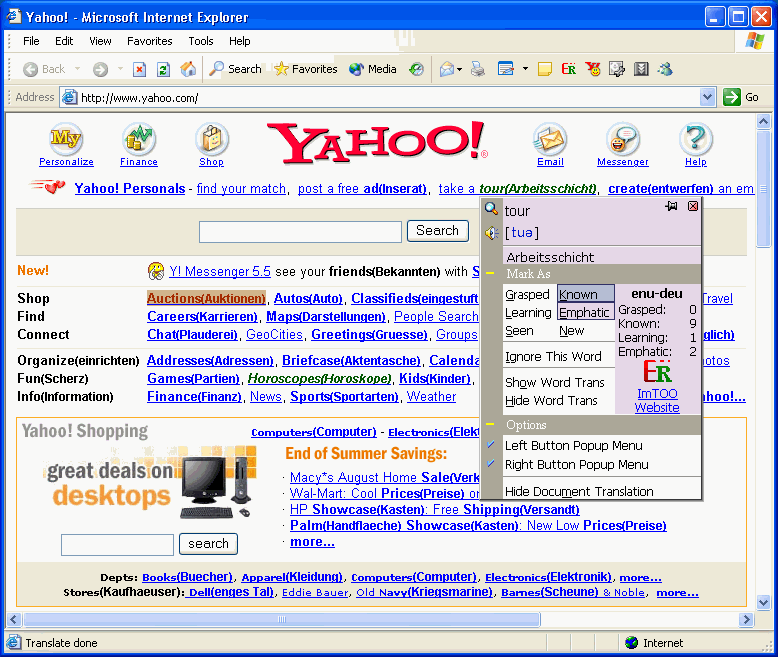Open the address bar dropdown arrow
The width and height of the screenshot is (778, 657).
[x=708, y=97]
